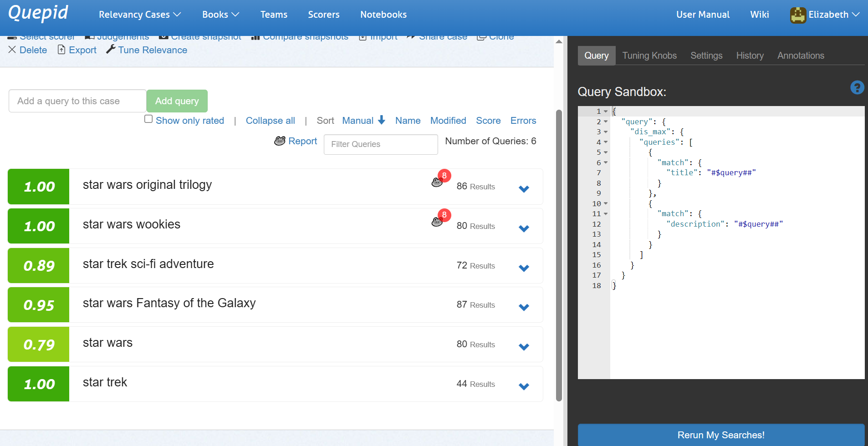Switch to the Tuning Knobs tab
The image size is (868, 446).
click(x=649, y=56)
